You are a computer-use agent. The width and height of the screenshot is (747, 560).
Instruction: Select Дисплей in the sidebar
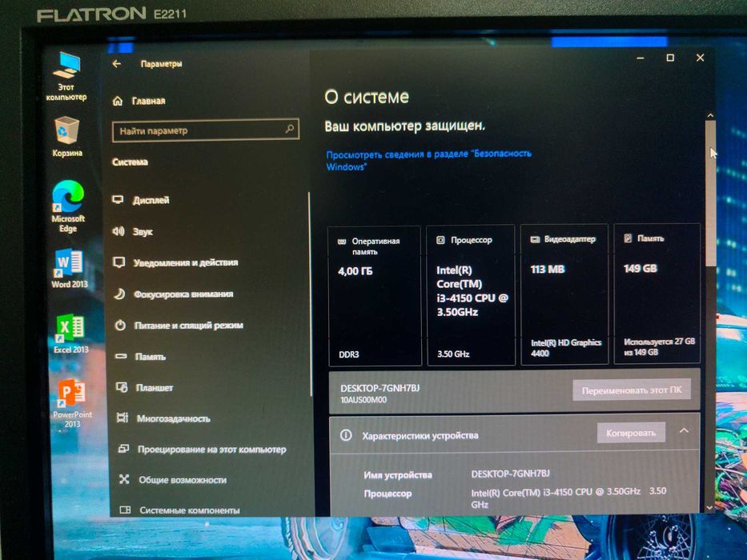pos(151,200)
